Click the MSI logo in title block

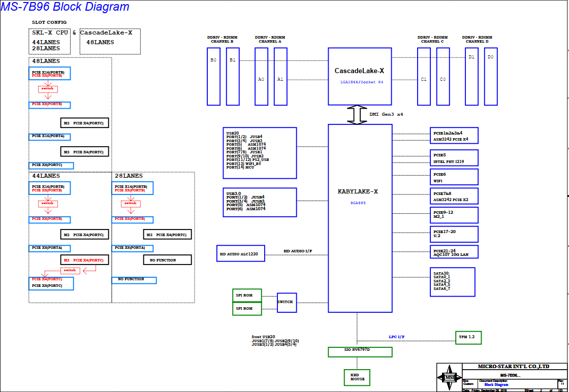tap(449, 377)
